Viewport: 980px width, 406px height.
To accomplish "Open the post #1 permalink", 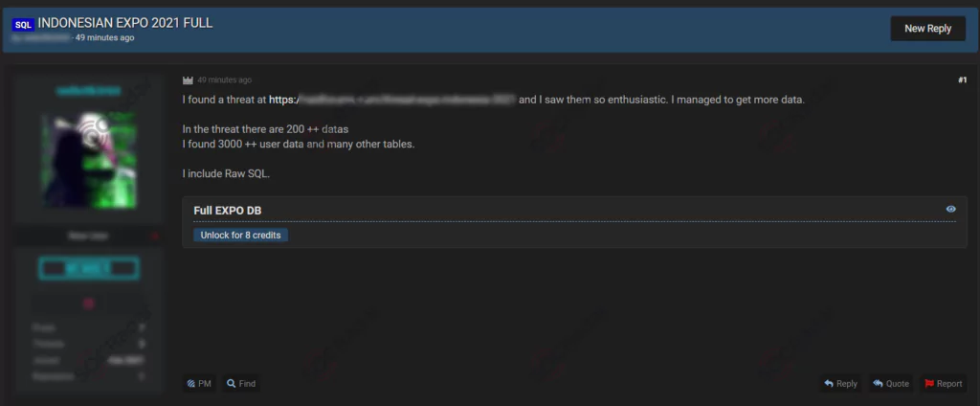I will coord(962,80).
